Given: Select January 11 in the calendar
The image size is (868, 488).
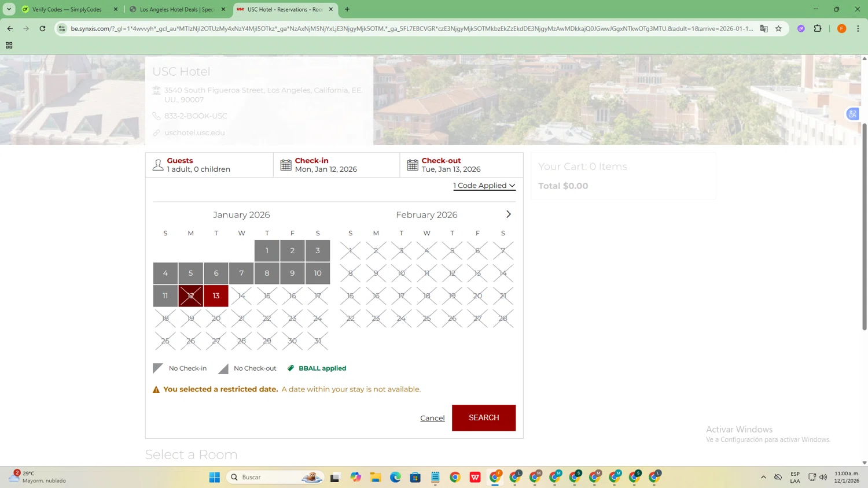Looking at the screenshot, I should tap(165, 295).
